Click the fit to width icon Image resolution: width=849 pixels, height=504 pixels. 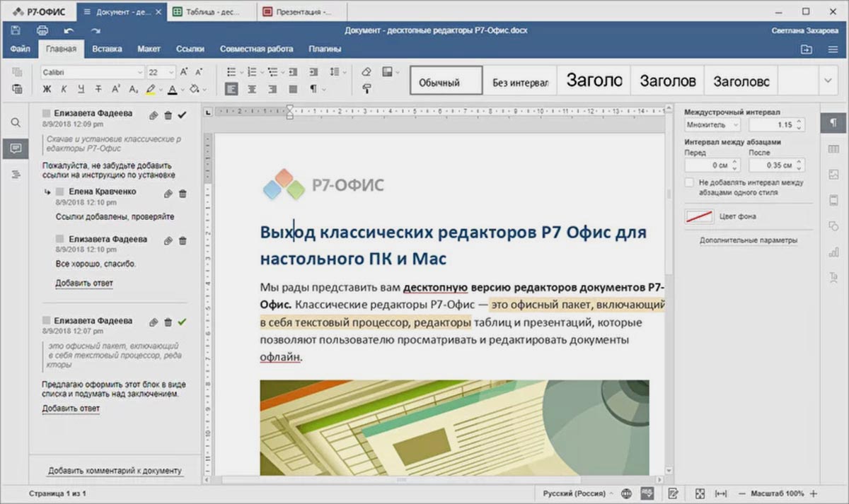pos(721,493)
